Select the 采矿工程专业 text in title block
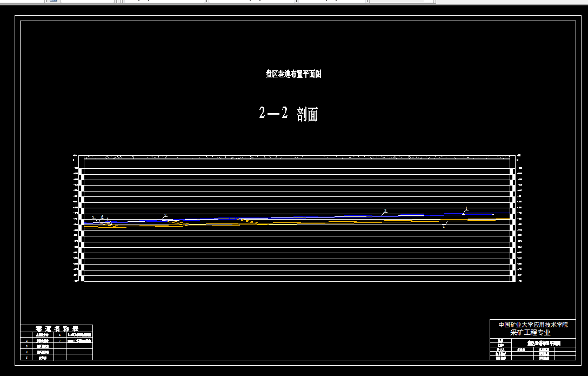Screen dimensions: 588x376 coord(530,333)
